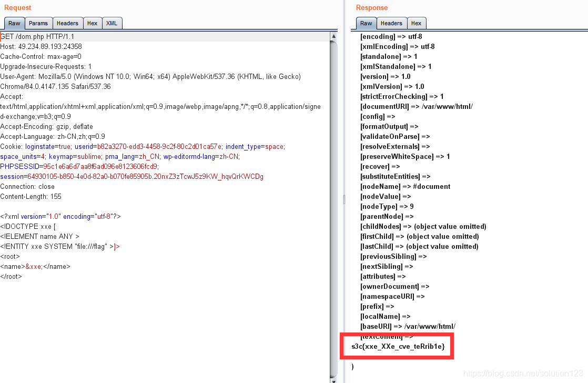Viewport: 588px width, 383px height.
Task: Open the Request Hex tab
Action: click(92, 23)
